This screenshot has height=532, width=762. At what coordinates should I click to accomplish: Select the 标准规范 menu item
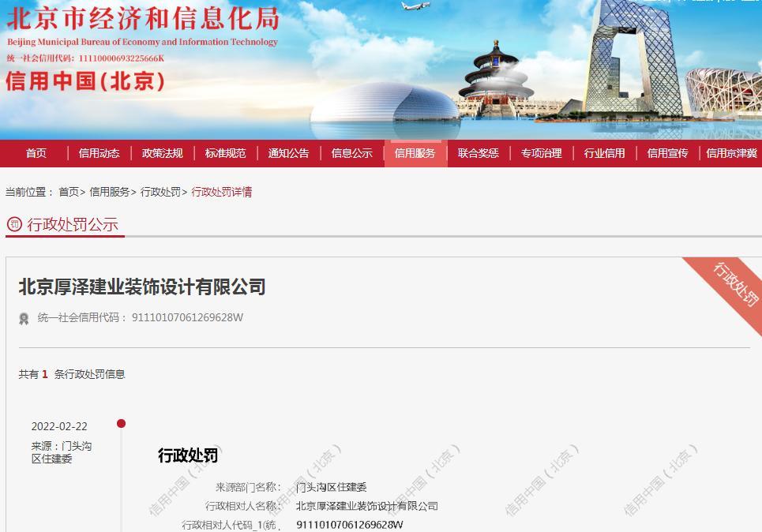(226, 153)
